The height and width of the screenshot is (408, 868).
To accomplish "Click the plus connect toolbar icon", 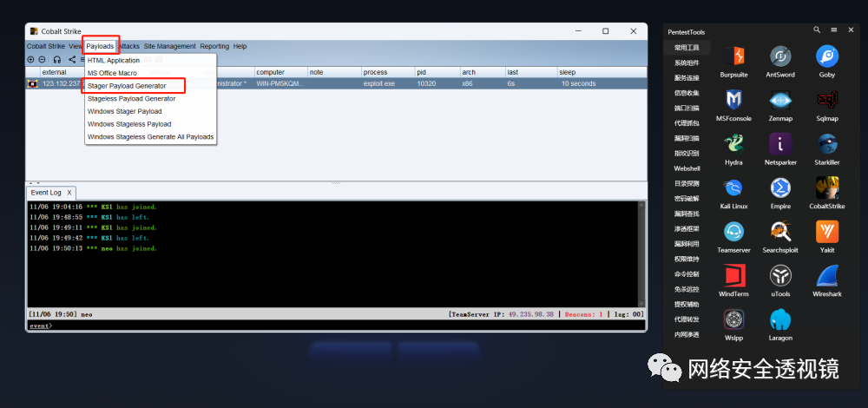I will (30, 59).
